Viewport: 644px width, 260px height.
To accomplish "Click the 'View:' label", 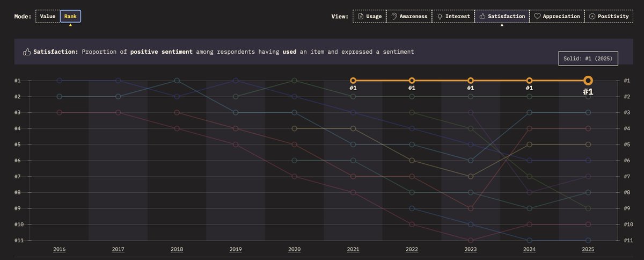I will [340, 16].
